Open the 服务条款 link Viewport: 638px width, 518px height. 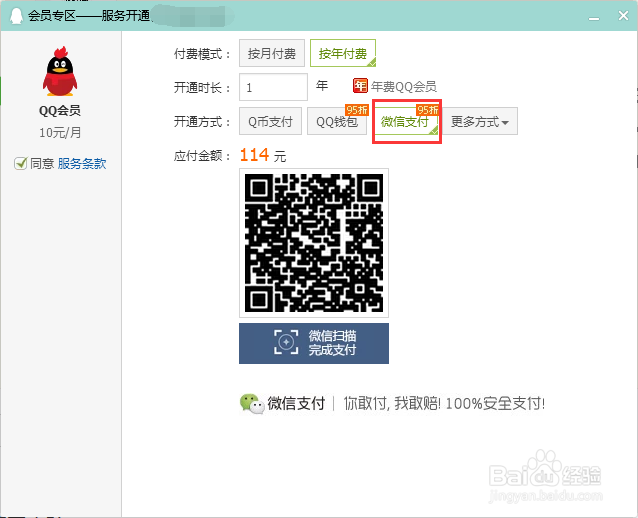82,164
